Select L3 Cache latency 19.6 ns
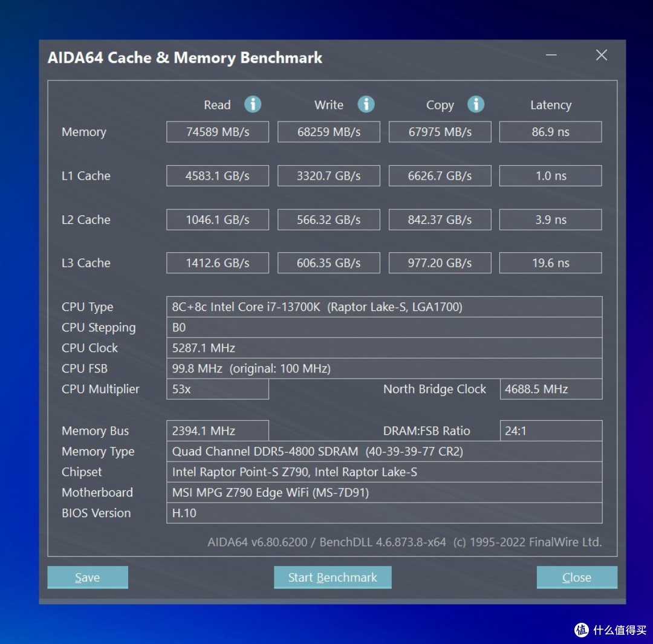The height and width of the screenshot is (644, 653). click(551, 263)
